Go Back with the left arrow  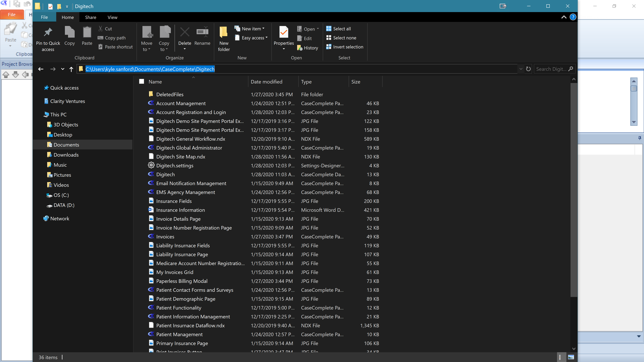click(41, 69)
